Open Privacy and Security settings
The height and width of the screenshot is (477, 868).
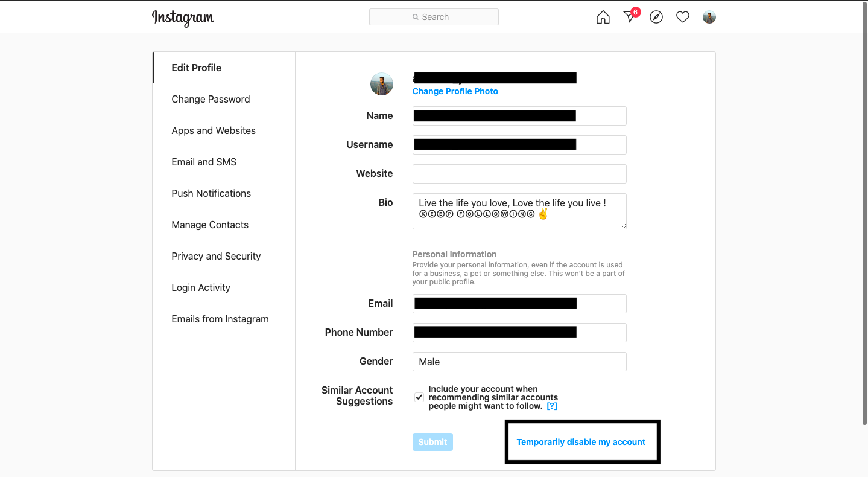point(216,256)
